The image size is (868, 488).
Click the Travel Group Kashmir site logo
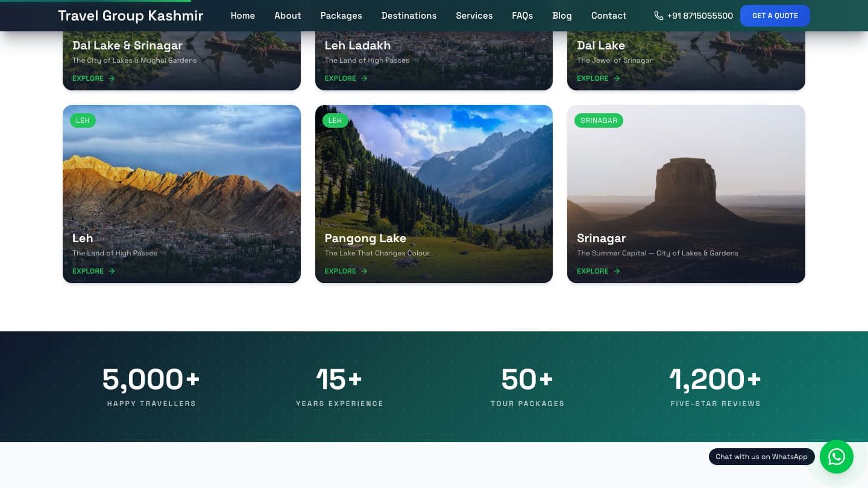[x=131, y=16]
